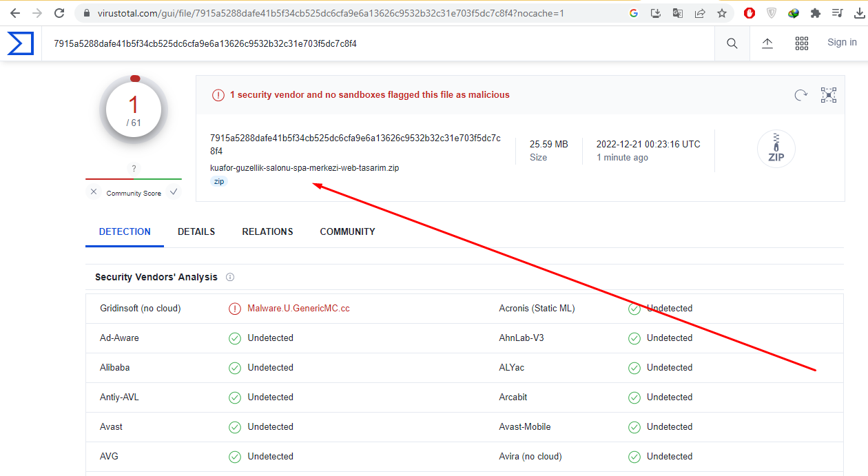
Task: Click the VirusTotal logo icon
Action: 21,43
